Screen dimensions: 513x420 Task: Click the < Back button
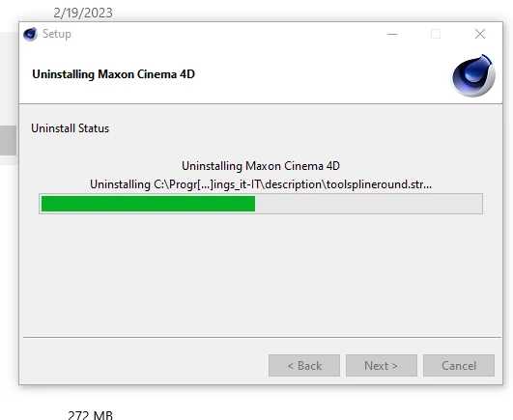pyautogui.click(x=304, y=365)
